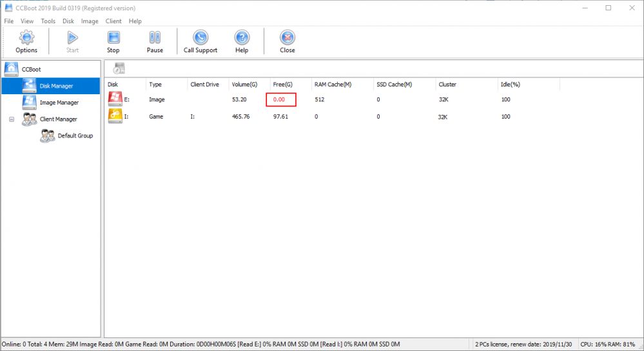This screenshot has width=644, height=351.
Task: Click the I: client drive cell
Action: point(192,117)
